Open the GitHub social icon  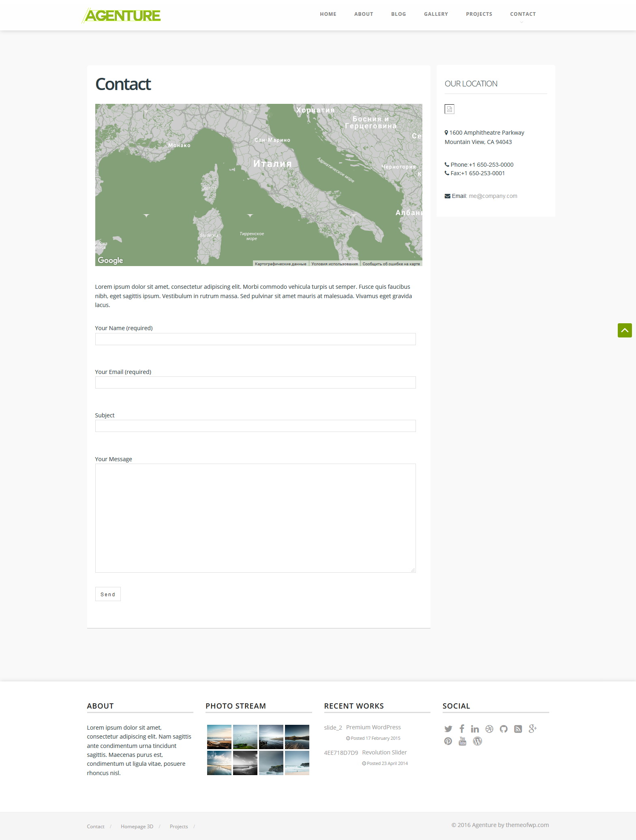click(x=503, y=729)
